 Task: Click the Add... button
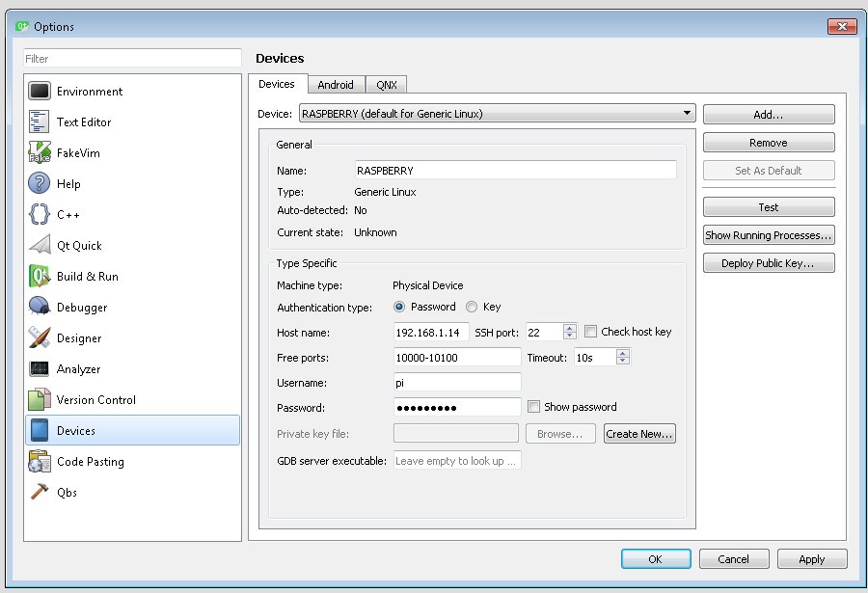click(769, 115)
